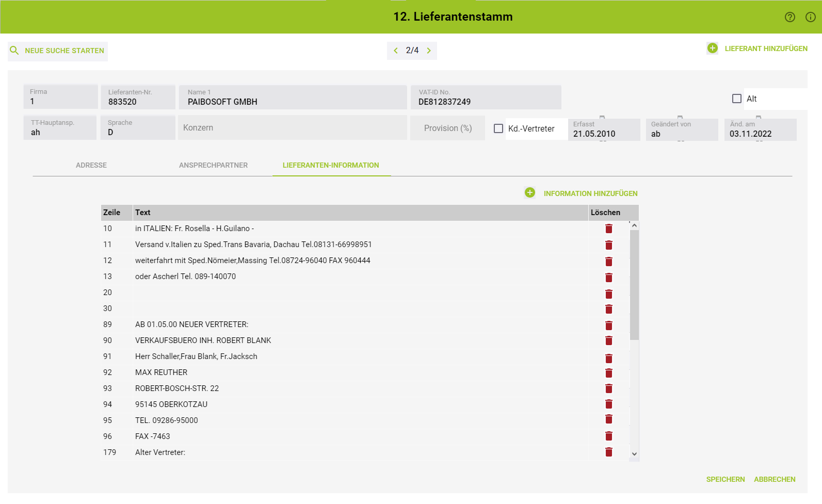Click into the Konzern input field
Viewport: 822px width, 504px height.
pyautogui.click(x=292, y=128)
